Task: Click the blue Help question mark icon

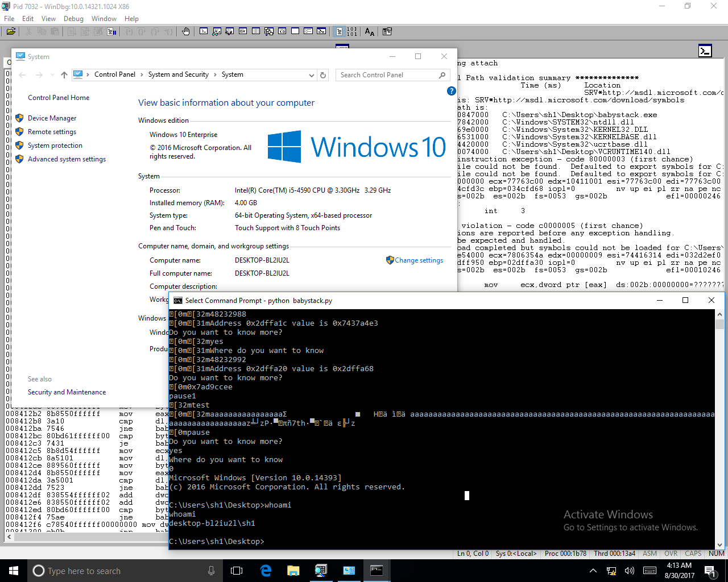Action: click(x=451, y=91)
